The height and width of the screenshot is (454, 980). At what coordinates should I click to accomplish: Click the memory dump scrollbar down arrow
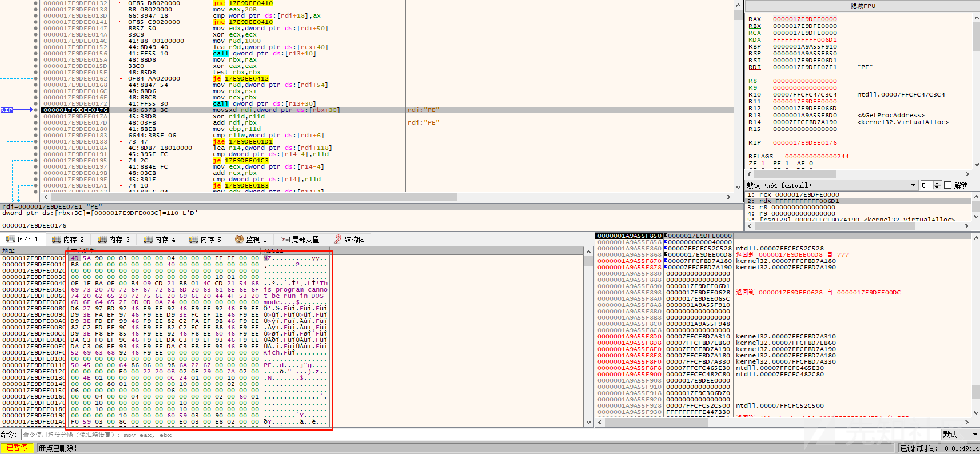(588, 423)
